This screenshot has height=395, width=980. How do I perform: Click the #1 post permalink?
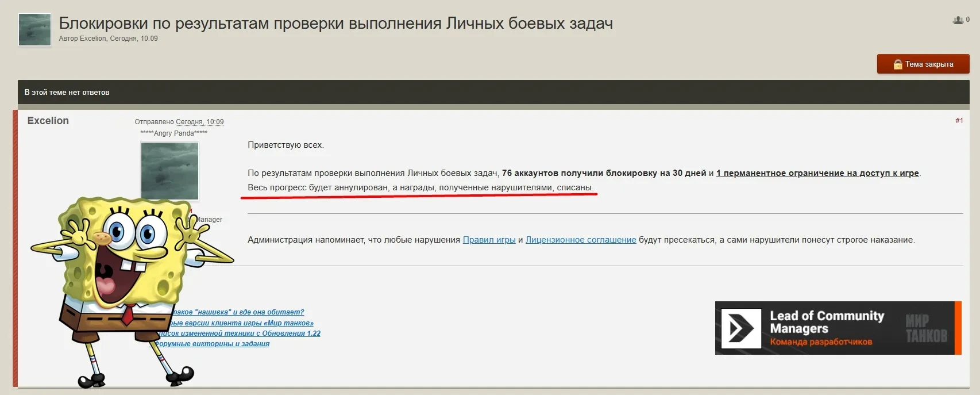959,121
